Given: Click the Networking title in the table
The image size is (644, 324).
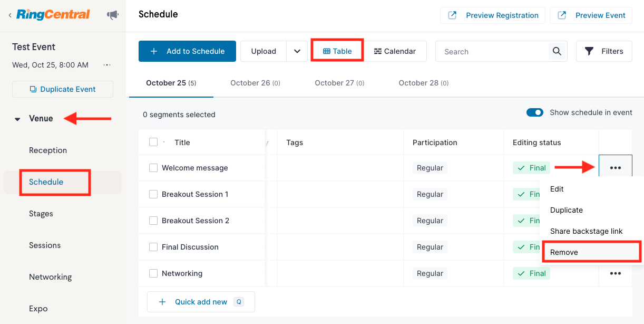Looking at the screenshot, I should tap(182, 273).
